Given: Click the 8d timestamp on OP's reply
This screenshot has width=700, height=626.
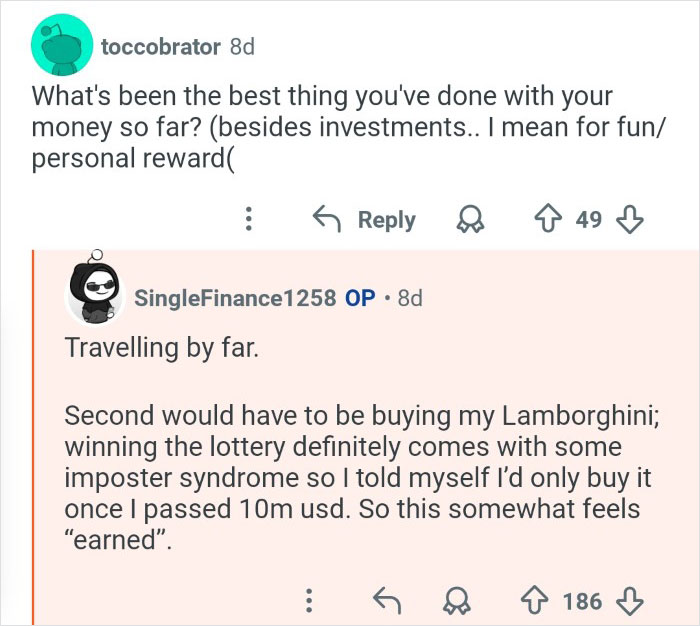Looking at the screenshot, I should [410, 297].
